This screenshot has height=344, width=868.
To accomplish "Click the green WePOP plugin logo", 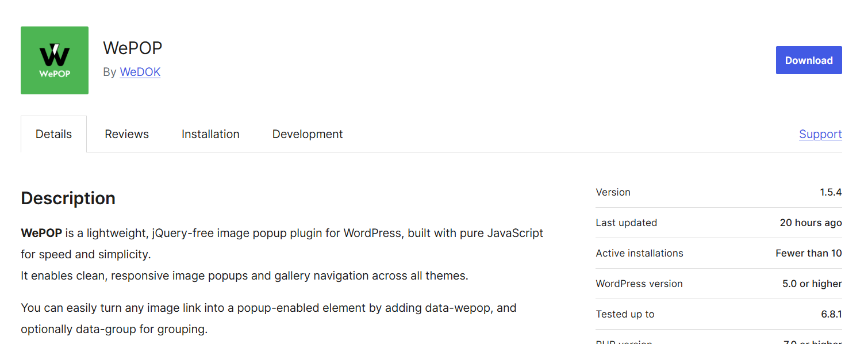I will click(55, 60).
